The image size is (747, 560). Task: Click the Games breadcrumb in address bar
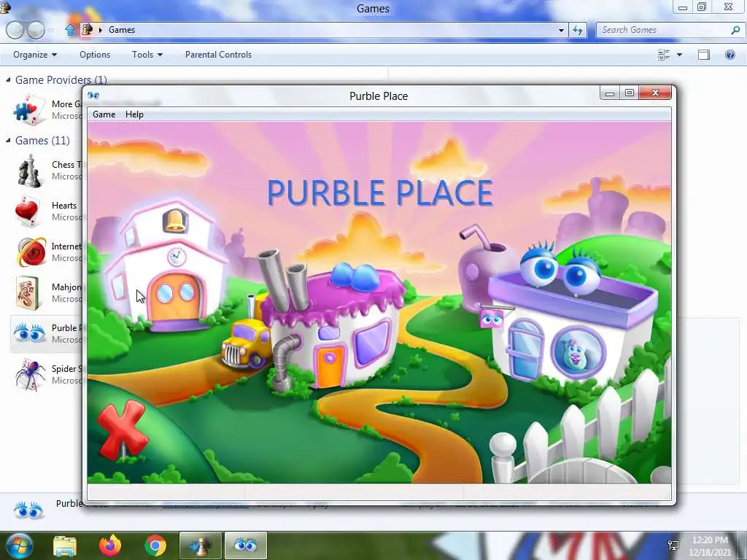(x=122, y=30)
